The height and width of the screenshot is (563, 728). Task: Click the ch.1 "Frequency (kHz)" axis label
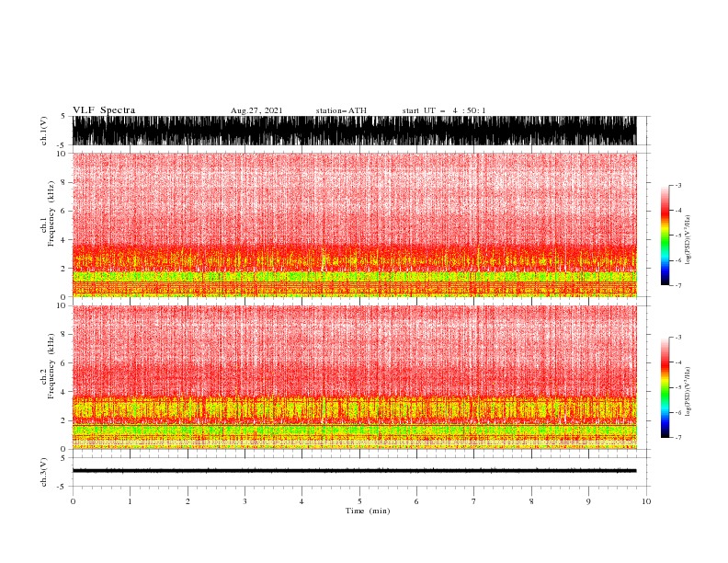pos(51,214)
